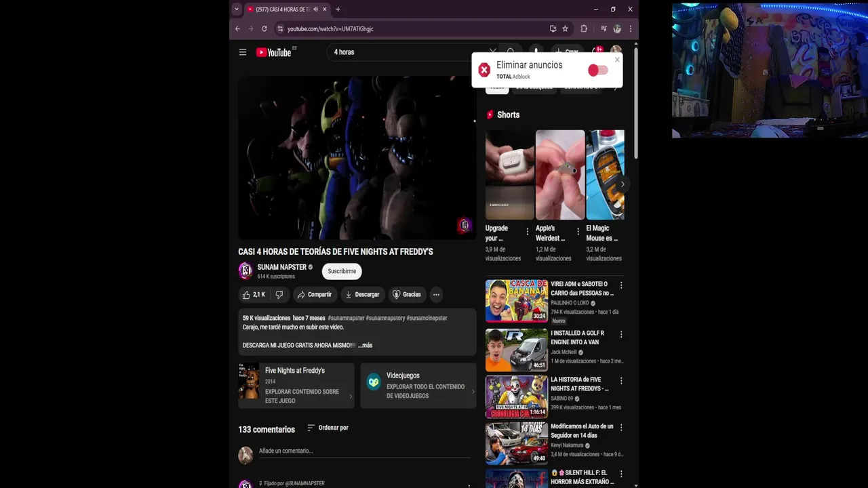Dislike the video with thumbs down
Image resolution: width=868 pixels, height=488 pixels.
(279, 295)
